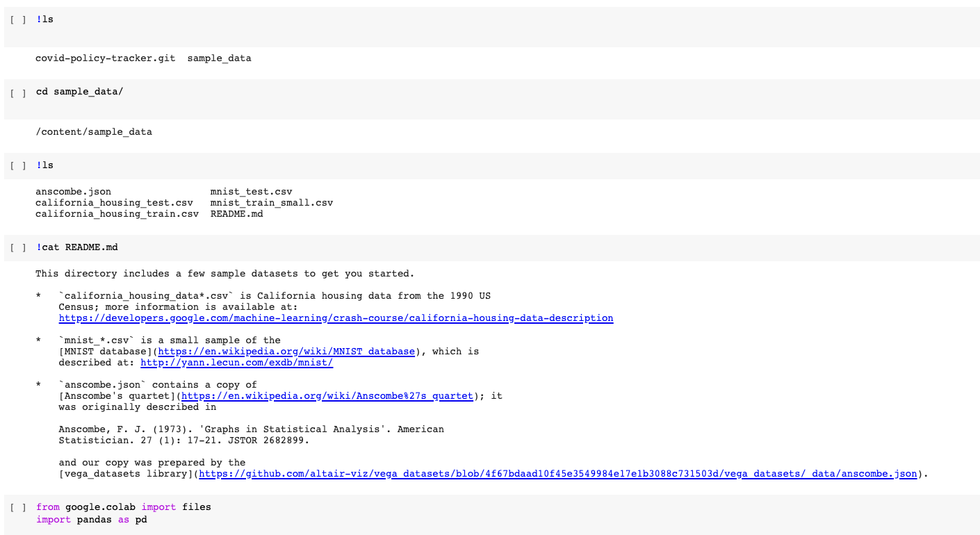
Task: Click the 'Census; more information is available' line
Action: click(x=178, y=307)
